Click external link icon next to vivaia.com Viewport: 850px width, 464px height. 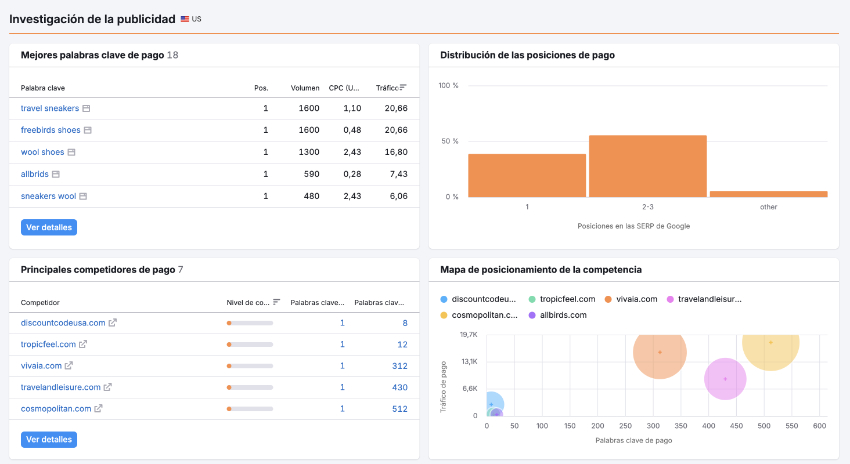tap(69, 366)
